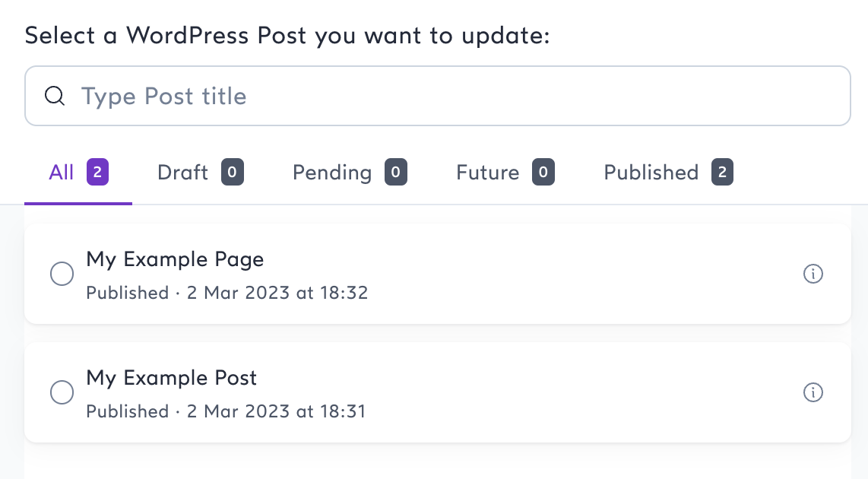Image resolution: width=868 pixels, height=479 pixels.
Task: Click the 18:32 published date line
Action: pos(227,293)
